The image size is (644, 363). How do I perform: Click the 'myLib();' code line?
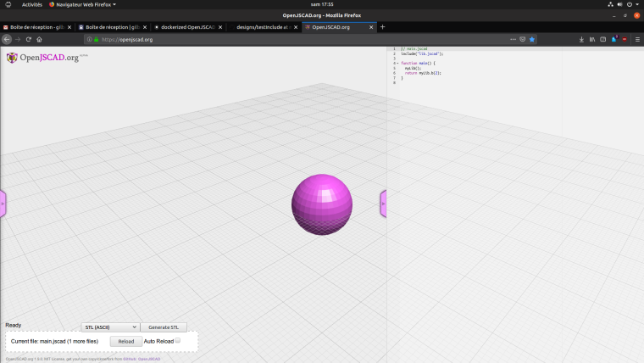click(x=413, y=68)
